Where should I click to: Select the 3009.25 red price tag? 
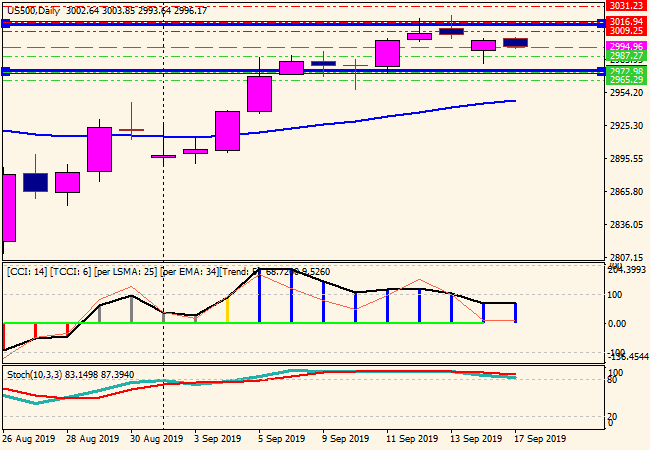(624, 31)
